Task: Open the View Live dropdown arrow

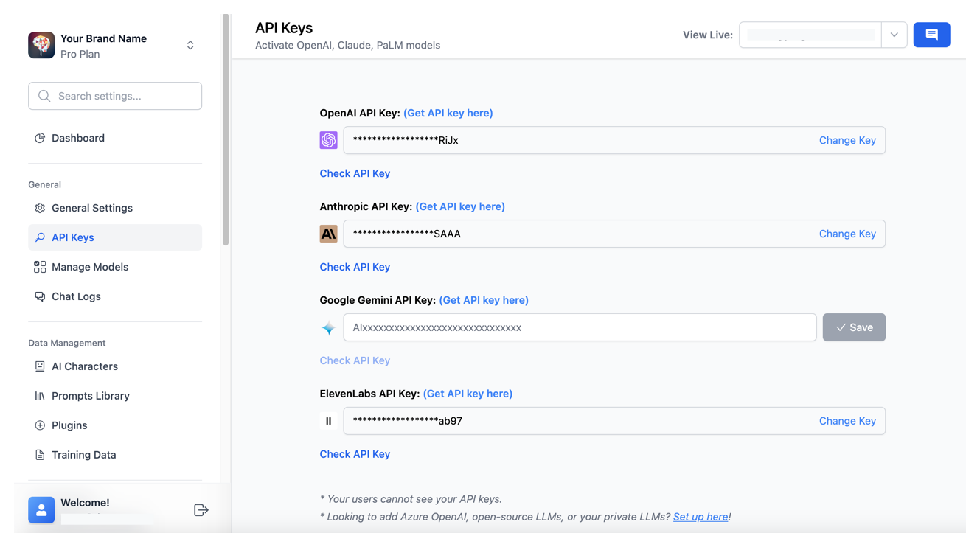Action: coord(894,35)
